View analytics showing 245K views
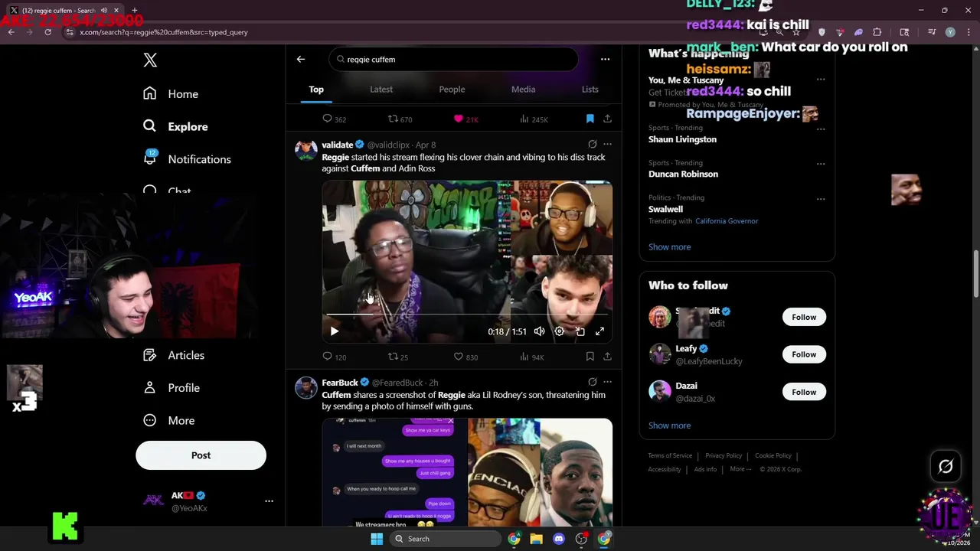Viewport: 980px width, 551px height. [534, 119]
